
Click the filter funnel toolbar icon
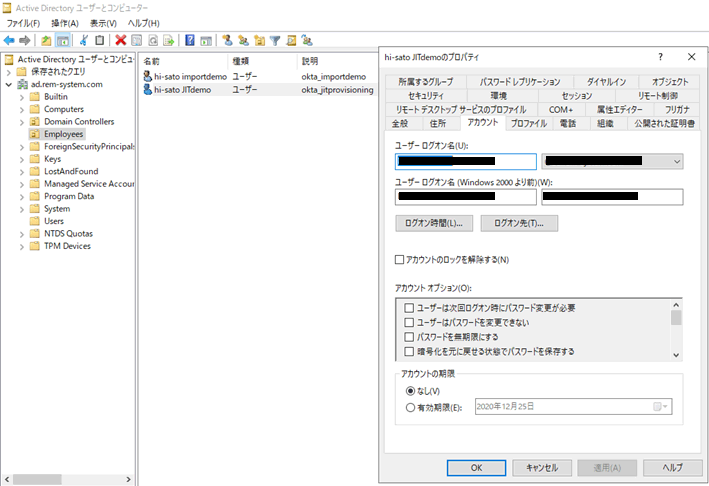point(275,40)
